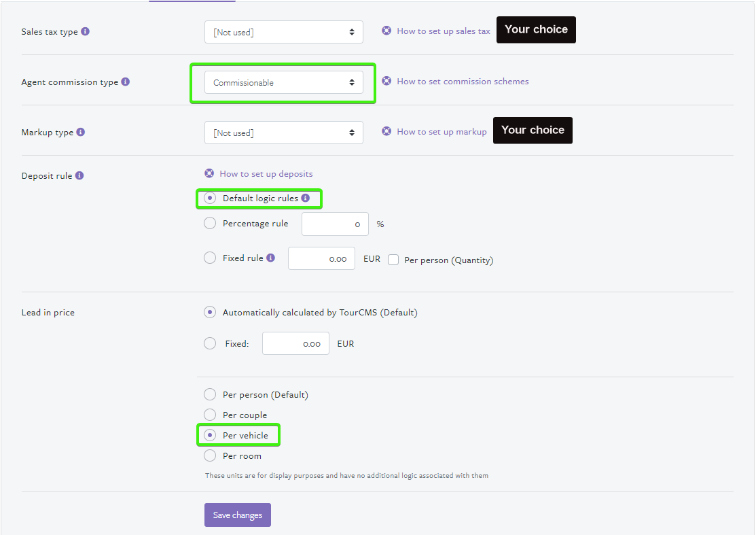Open the Agent commission type dropdown
756x535 pixels.
pos(283,82)
